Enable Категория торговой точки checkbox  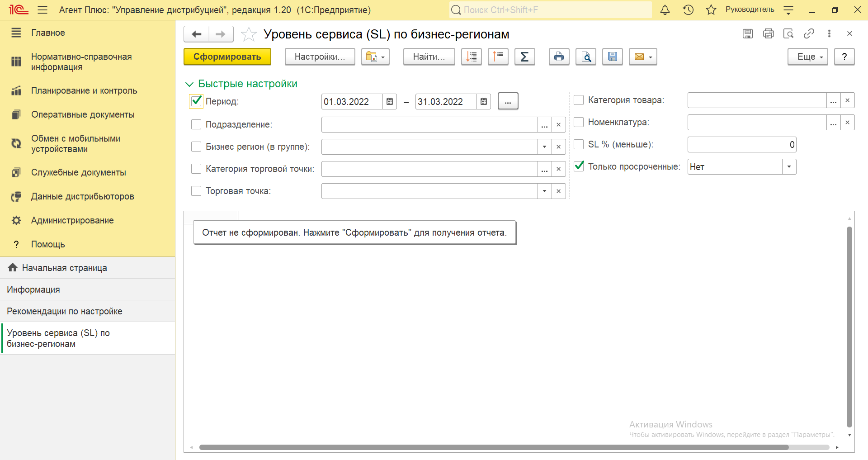[196, 169]
